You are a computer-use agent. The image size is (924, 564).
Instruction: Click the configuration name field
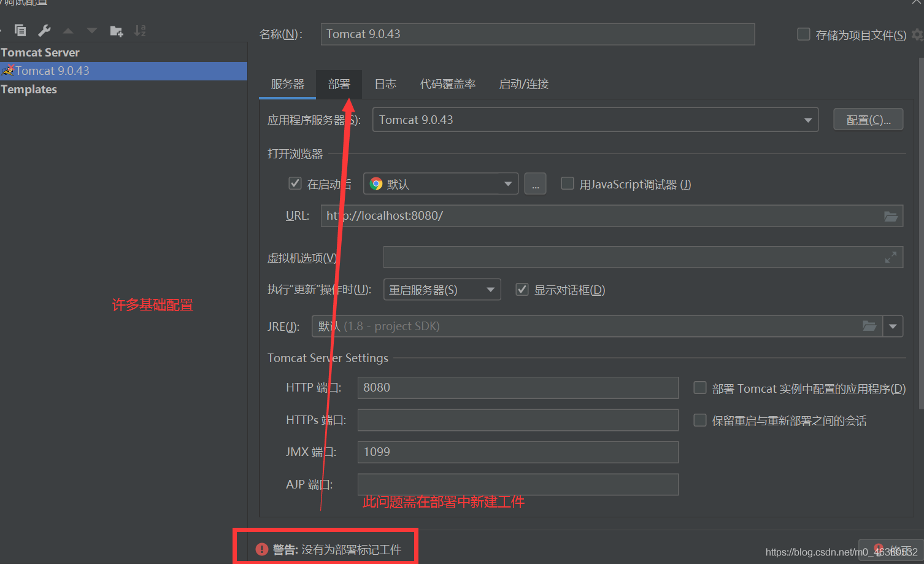pyautogui.click(x=537, y=34)
